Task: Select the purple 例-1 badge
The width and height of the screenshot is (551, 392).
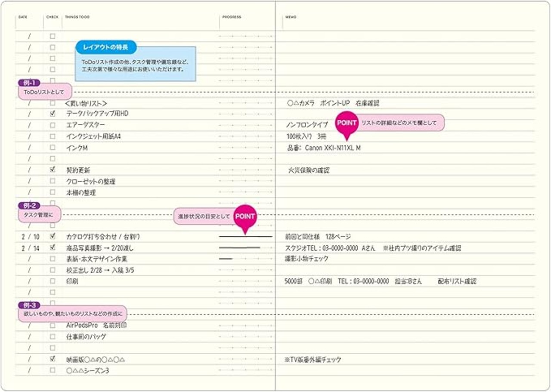Action: click(x=29, y=83)
